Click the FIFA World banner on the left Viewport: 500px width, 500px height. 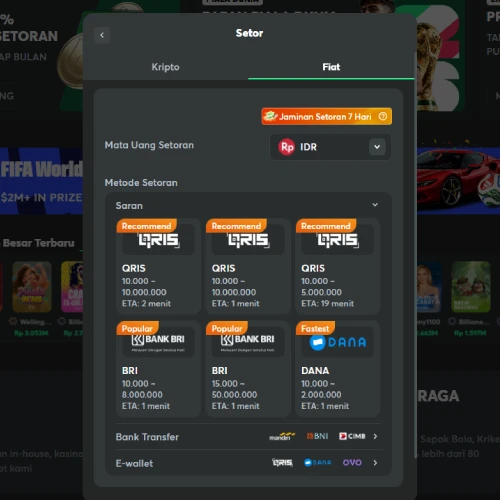[x=41, y=181]
